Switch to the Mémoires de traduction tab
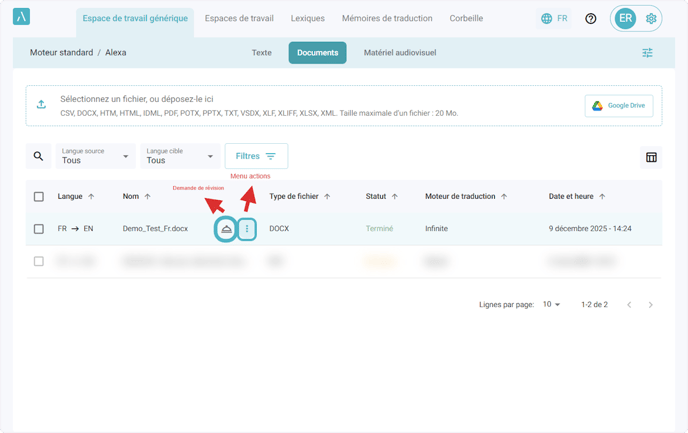The image size is (688, 433). click(x=386, y=19)
